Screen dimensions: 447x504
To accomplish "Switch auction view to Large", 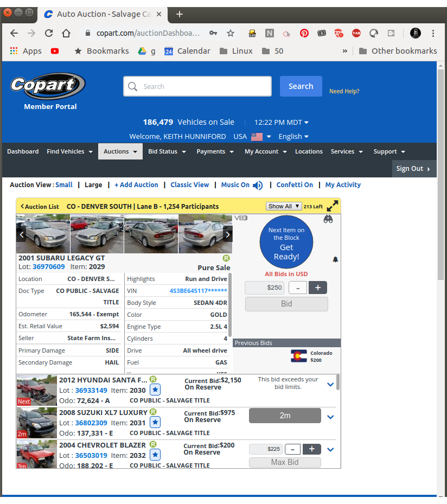I will pyautogui.click(x=93, y=185).
